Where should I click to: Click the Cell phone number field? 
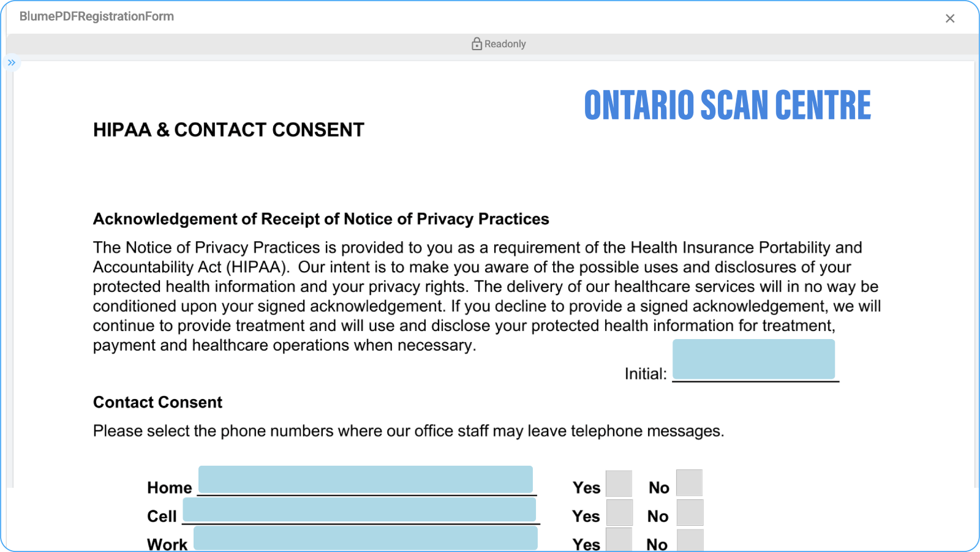(360, 509)
